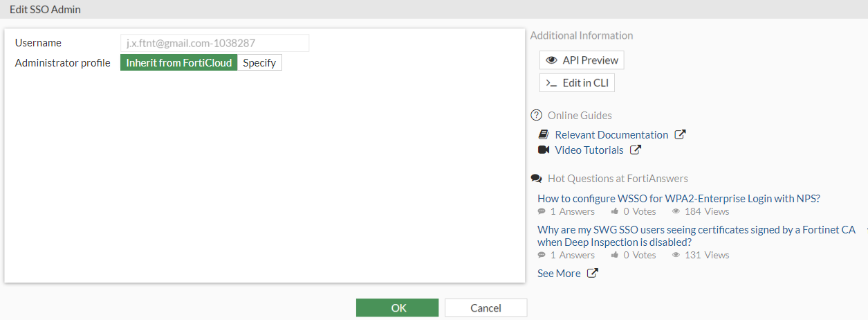Screen dimensions: 868x320
Task: Switch administrator profile to Specify
Action: click(x=259, y=63)
